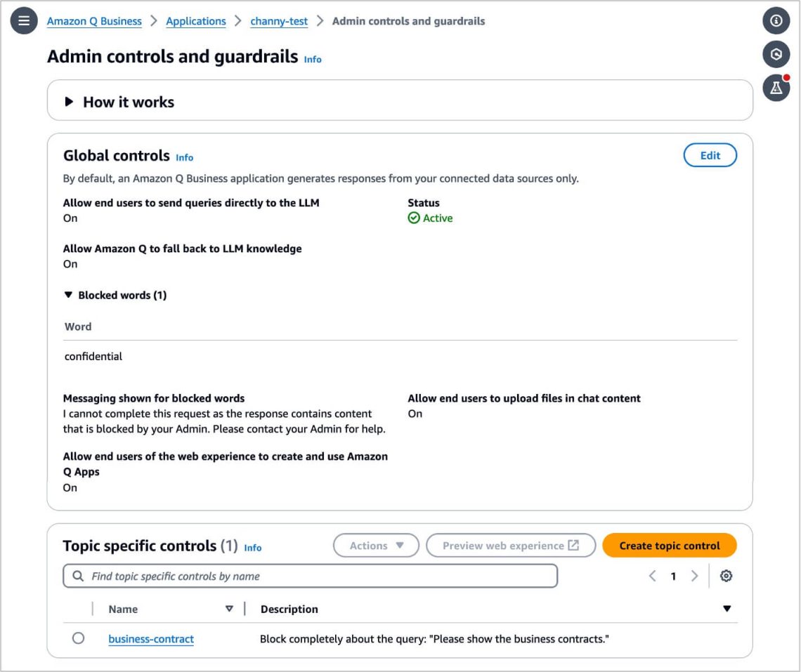The height and width of the screenshot is (672, 801).
Task: Navigate to channy-test via breadcrumb
Action: coord(278,21)
